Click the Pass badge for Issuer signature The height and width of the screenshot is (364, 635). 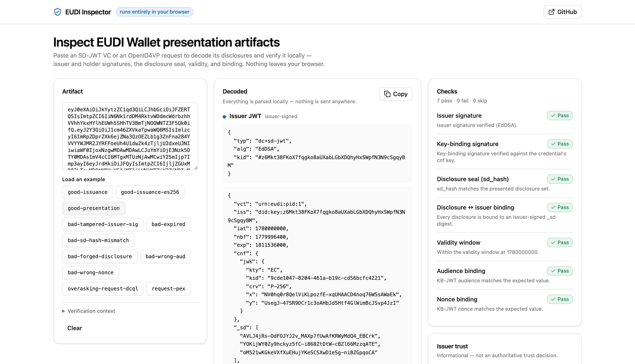(560, 116)
